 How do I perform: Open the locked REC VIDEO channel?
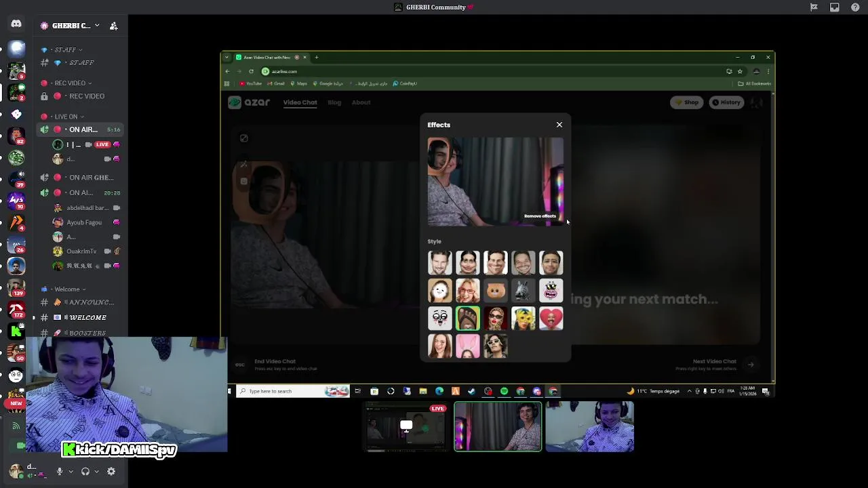tap(80, 96)
